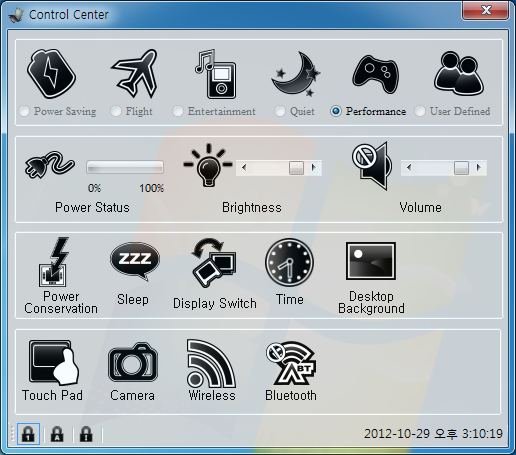The image size is (516, 455).
Task: Increase brightness with the right arrow
Action: pos(314,167)
